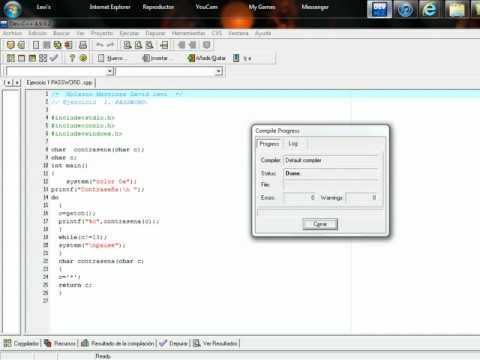Open help via the question mark icon

point(72,58)
